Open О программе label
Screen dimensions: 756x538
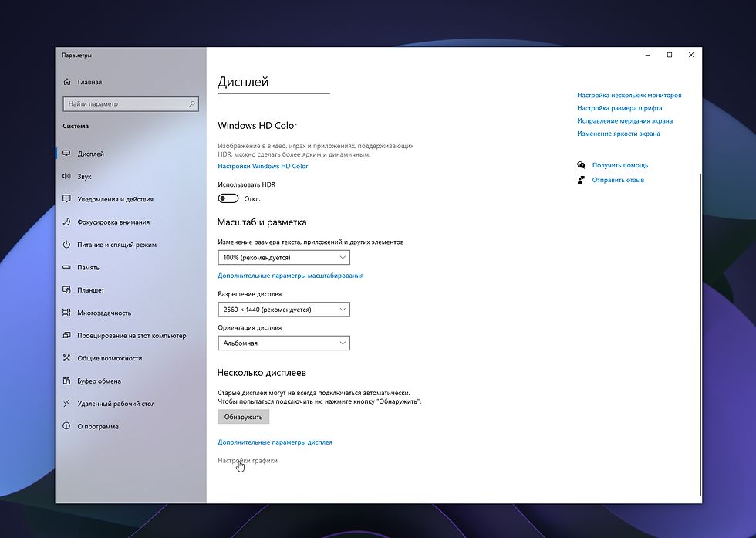[x=98, y=427]
